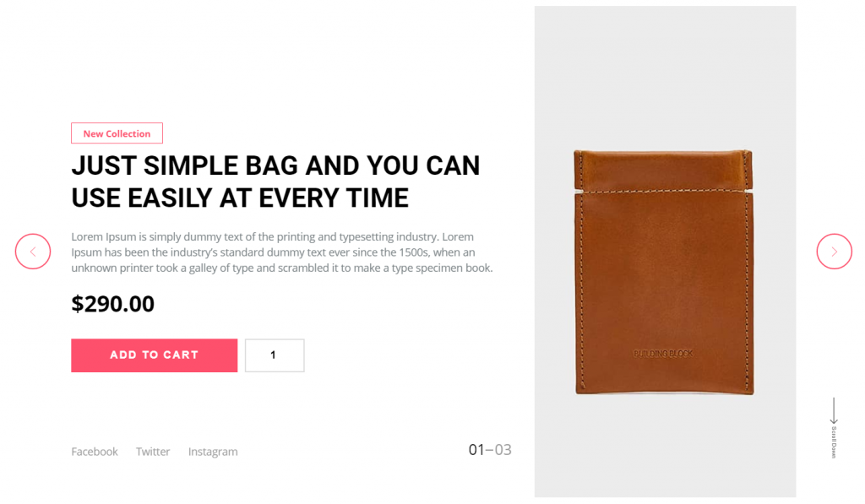Click the Lorem Ipsum description paragraph
The height and width of the screenshot is (504, 865).
point(282,252)
